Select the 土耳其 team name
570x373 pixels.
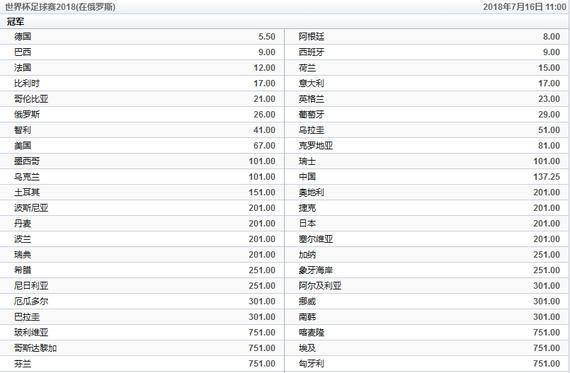click(x=27, y=192)
